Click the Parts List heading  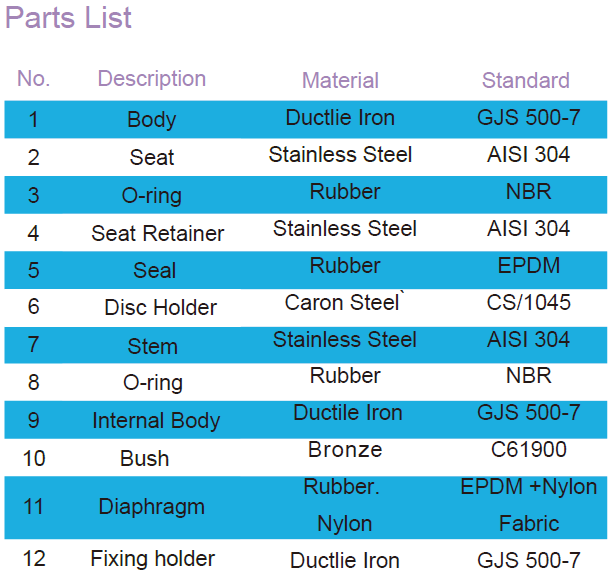point(69,18)
